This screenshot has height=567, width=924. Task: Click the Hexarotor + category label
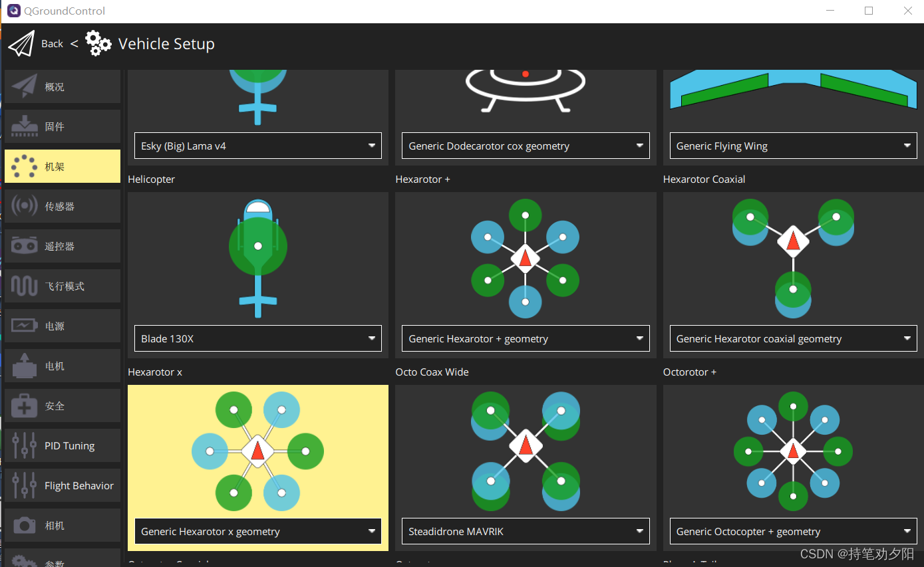click(423, 179)
